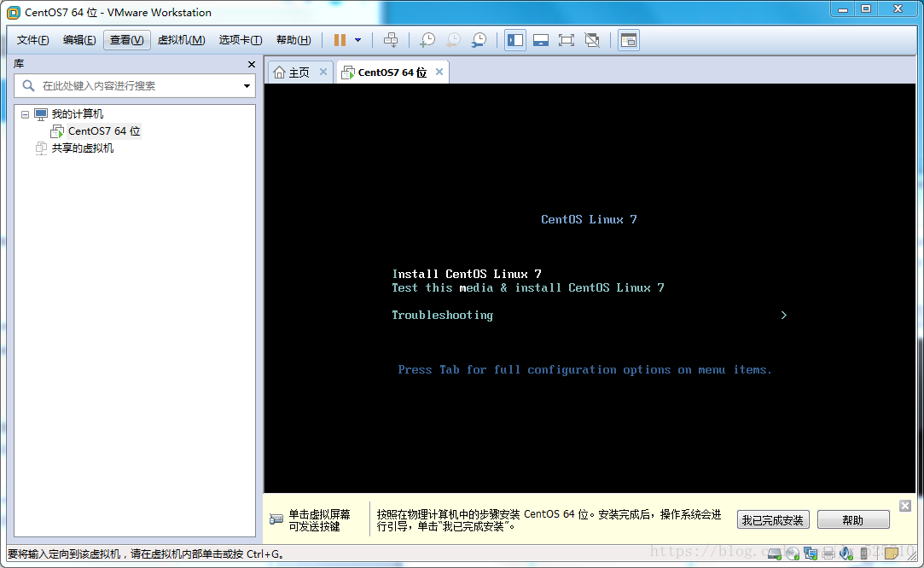
Task: Click the CD/DVD drive status icon
Action: pos(793,554)
